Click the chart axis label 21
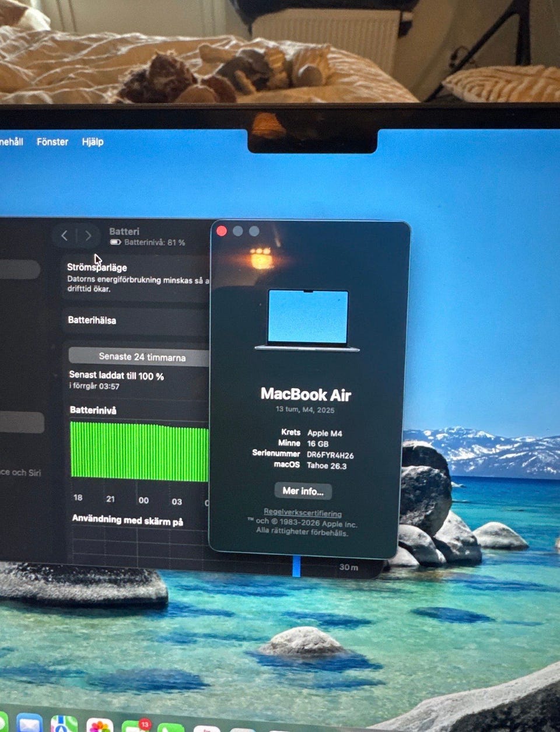 pos(110,499)
